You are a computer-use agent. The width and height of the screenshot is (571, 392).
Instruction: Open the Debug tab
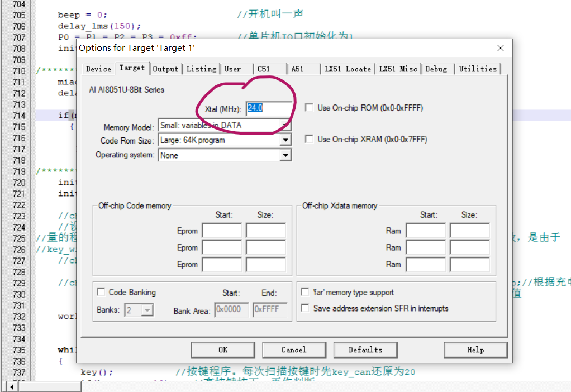tap(436, 69)
